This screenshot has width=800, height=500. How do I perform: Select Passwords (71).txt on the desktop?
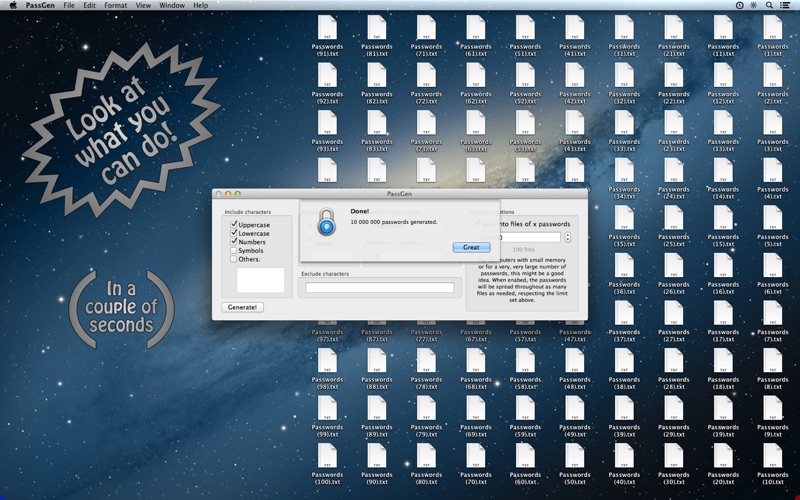[x=426, y=28]
